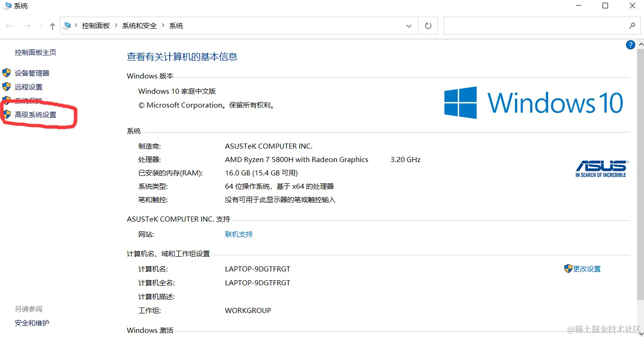Select 系统和安全 in the breadcrumb
This screenshot has width=644, height=337.
click(x=140, y=26)
